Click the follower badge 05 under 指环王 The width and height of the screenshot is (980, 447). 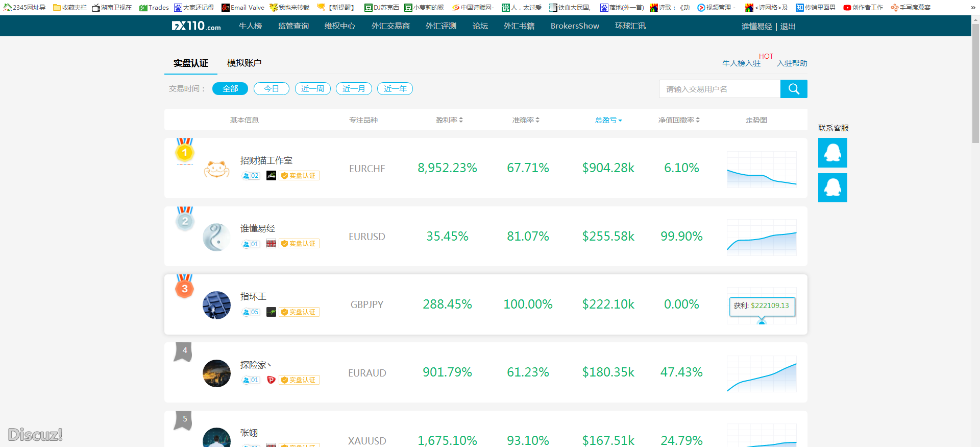coord(251,312)
